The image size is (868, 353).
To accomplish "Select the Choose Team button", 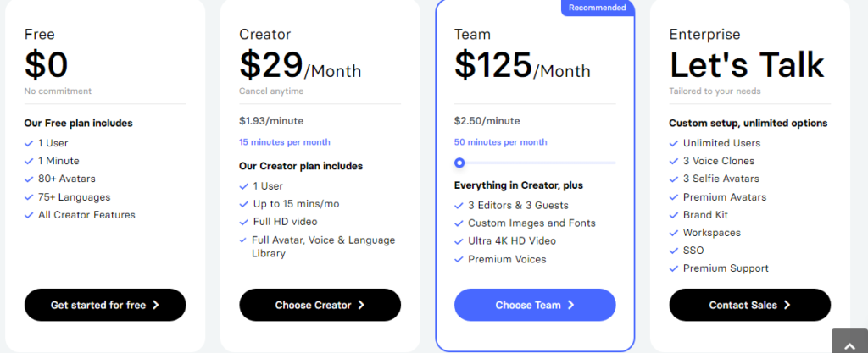I will tap(535, 305).
